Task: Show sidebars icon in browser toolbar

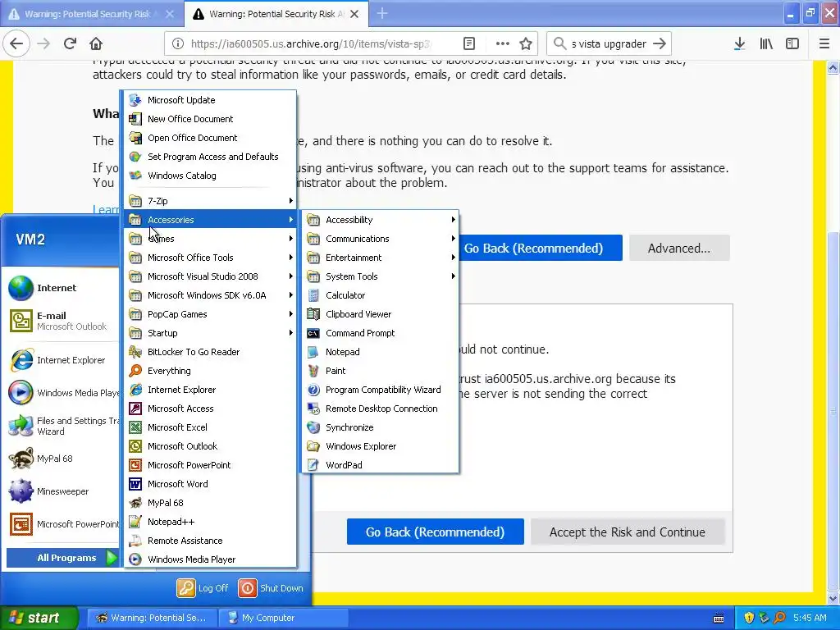Action: coord(792,43)
